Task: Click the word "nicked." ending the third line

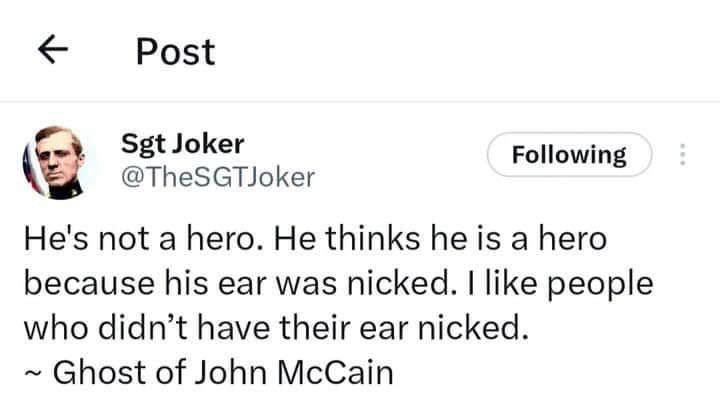Action: (x=472, y=328)
